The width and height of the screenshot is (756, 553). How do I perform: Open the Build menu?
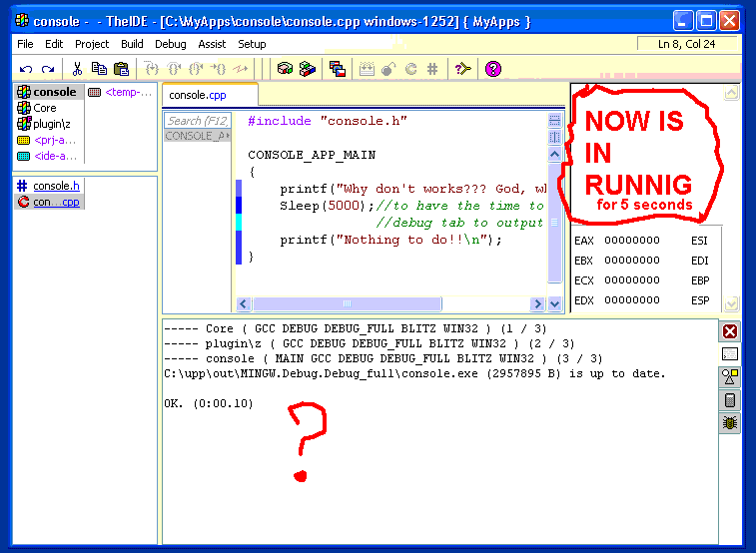click(x=132, y=44)
